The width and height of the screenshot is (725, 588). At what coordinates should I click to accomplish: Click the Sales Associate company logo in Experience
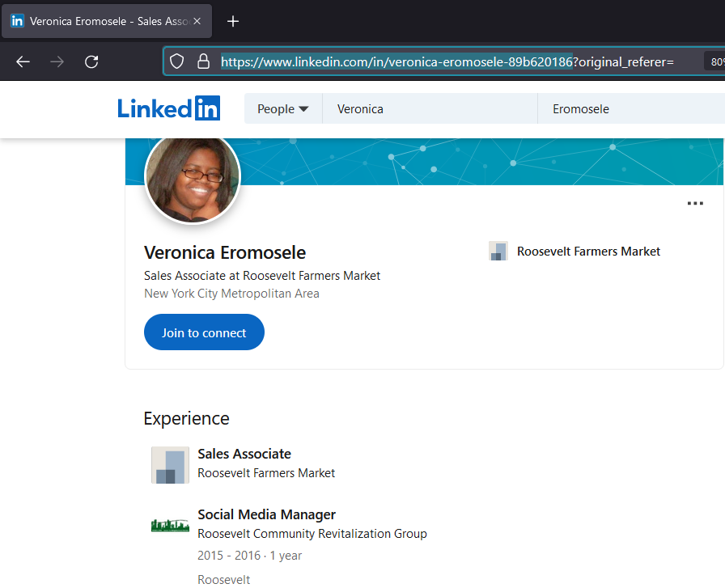[x=170, y=465]
